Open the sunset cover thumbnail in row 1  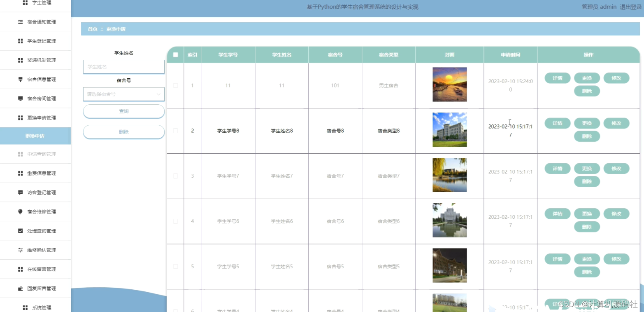[x=449, y=84]
